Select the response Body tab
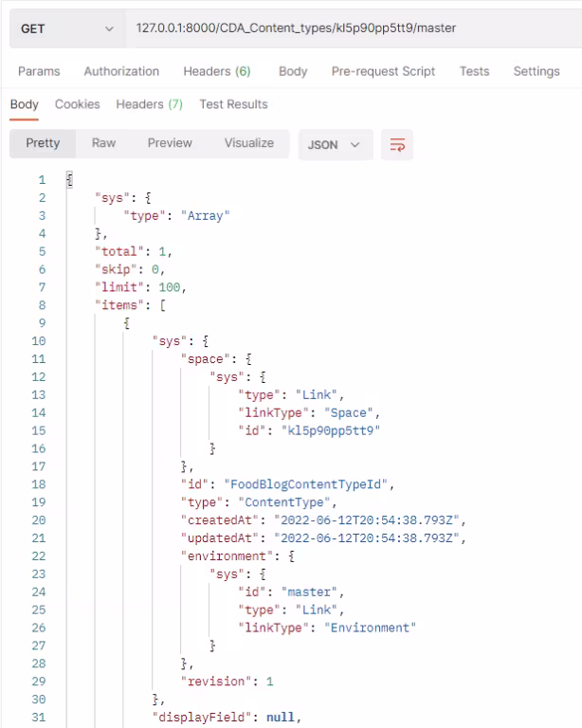582x728 pixels. pos(24,104)
